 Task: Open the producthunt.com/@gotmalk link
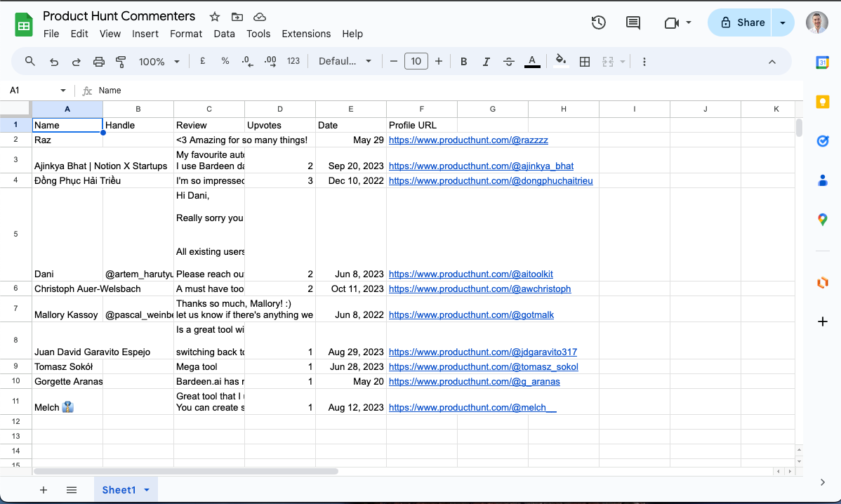pos(471,314)
